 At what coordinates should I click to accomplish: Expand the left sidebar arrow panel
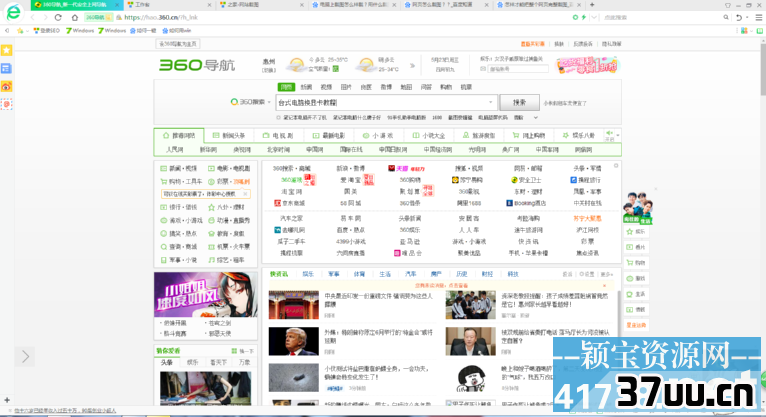[x=25, y=356]
